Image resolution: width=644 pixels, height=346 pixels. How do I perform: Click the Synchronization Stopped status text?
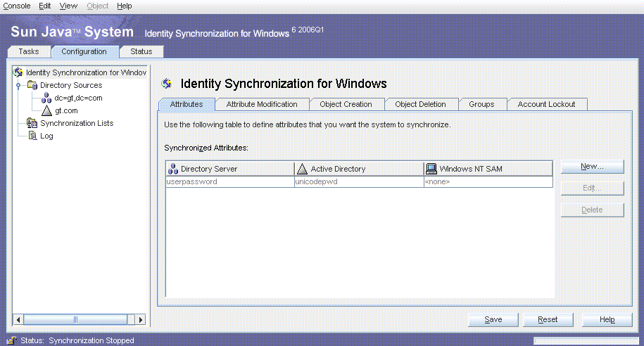click(x=91, y=340)
